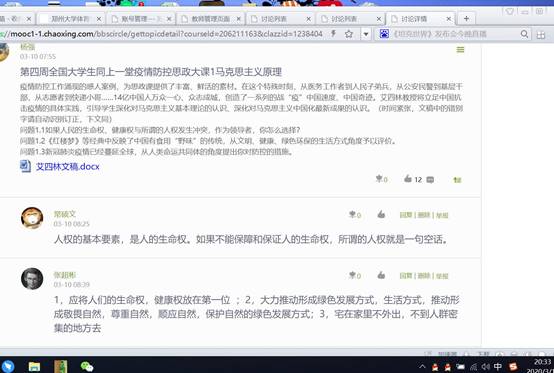Click the middle 删除 link on 张超彬's comment

point(424,276)
